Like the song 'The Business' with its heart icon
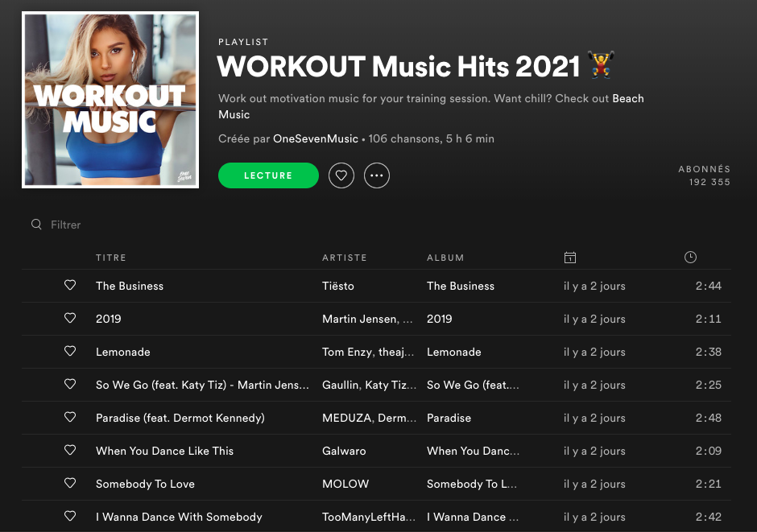757x532 pixels. pos(70,285)
